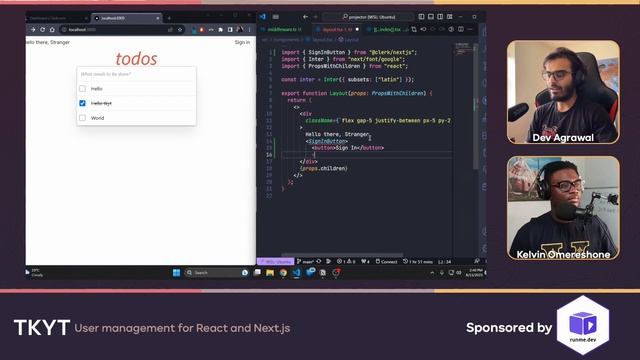This screenshot has width=640, height=360.
Task: Reload the localhost page in the browser
Action: pyautogui.click(x=42, y=29)
